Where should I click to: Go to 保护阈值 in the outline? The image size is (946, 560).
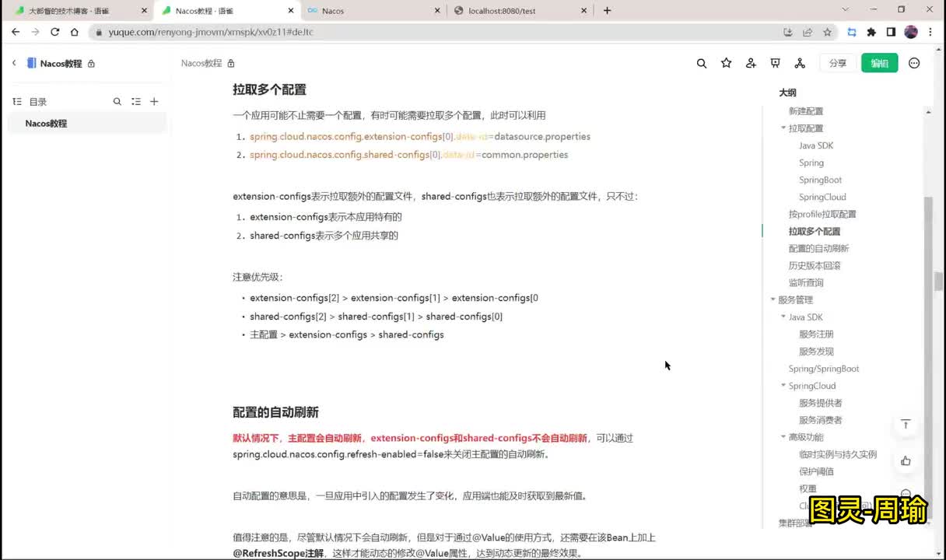pyautogui.click(x=816, y=471)
